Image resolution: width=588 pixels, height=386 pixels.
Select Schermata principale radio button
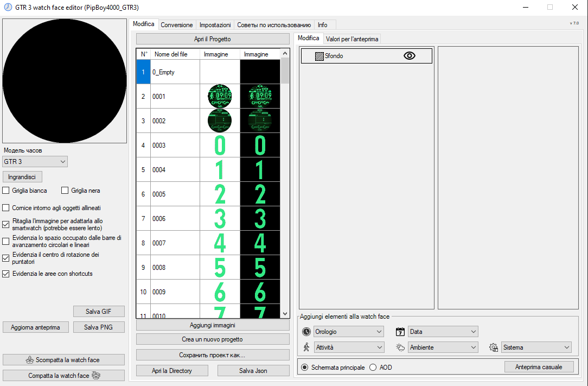304,367
